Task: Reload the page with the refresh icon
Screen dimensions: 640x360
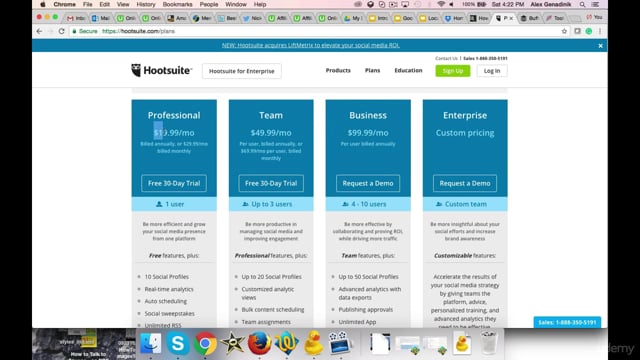Action: pos(62,31)
